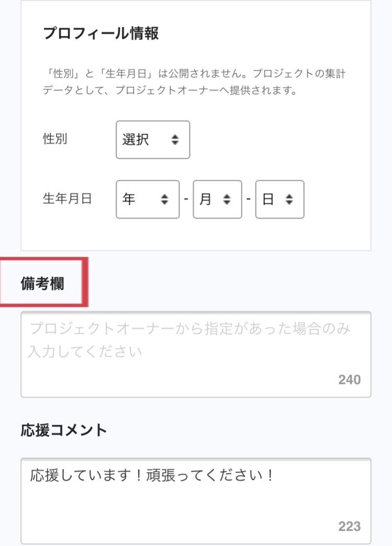Focus the 備考欄 remarks text area

[x=196, y=362]
